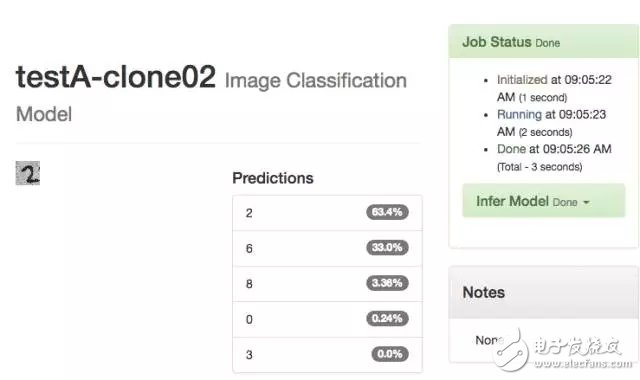Click the handwritten digit 2 thumbnail
Viewport: 640px width, 380px height.
pos(28,173)
